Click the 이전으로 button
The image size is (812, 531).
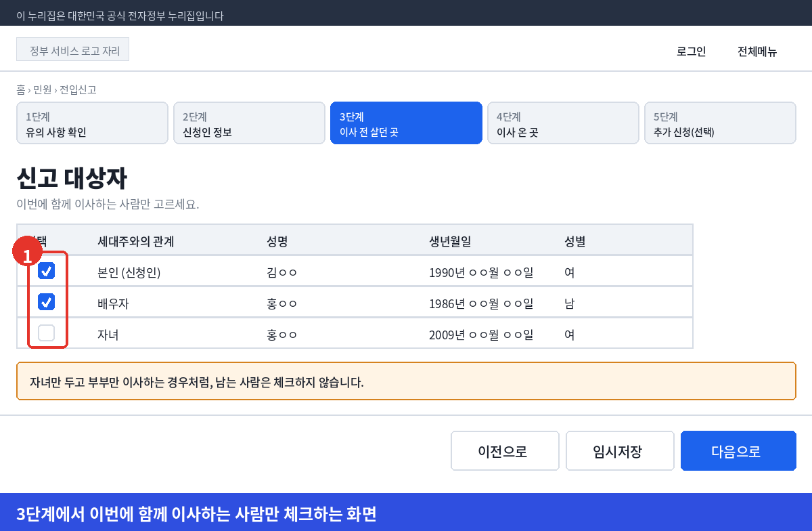coord(505,451)
